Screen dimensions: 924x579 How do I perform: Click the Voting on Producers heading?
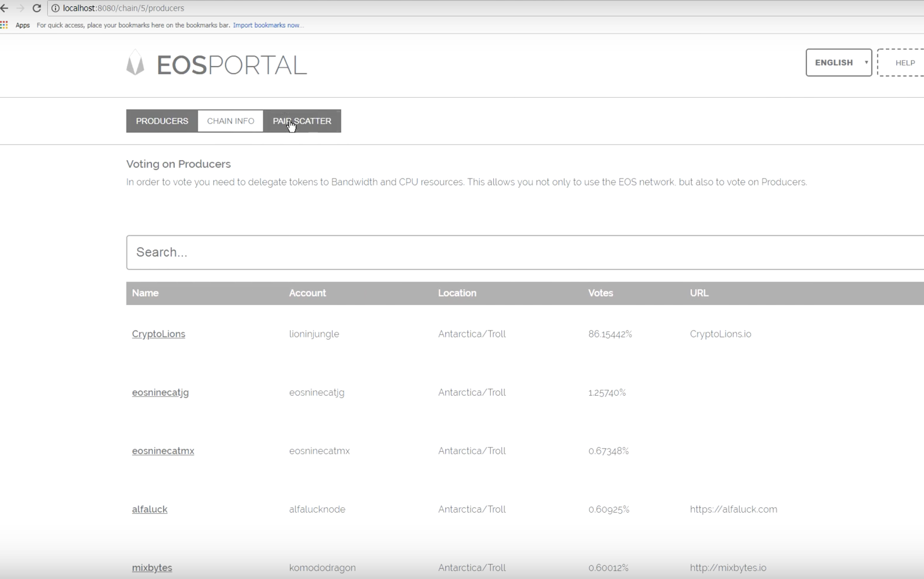(x=178, y=164)
